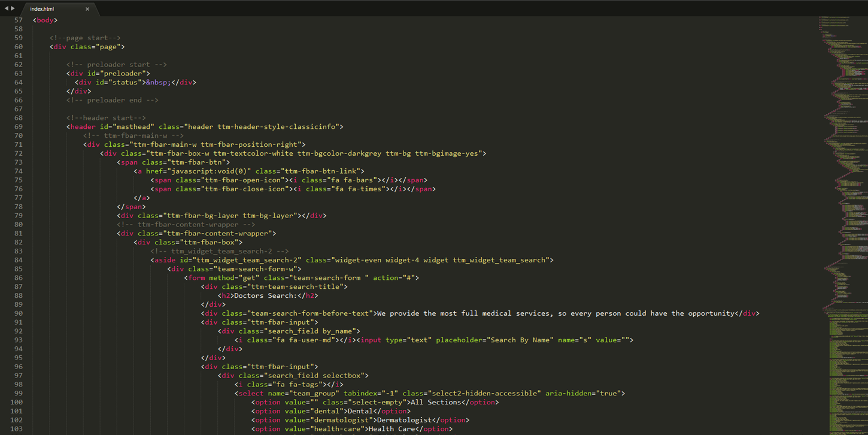Click "ttm-fbar-main-w ttm-fbar-position-right" class value
Screen dimensions: 868x435
(x=215, y=144)
